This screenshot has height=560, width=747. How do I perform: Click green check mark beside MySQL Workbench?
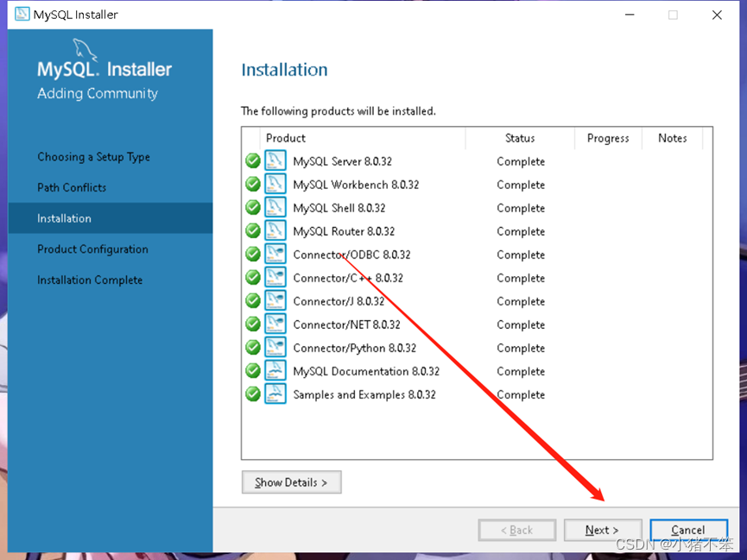tap(252, 185)
